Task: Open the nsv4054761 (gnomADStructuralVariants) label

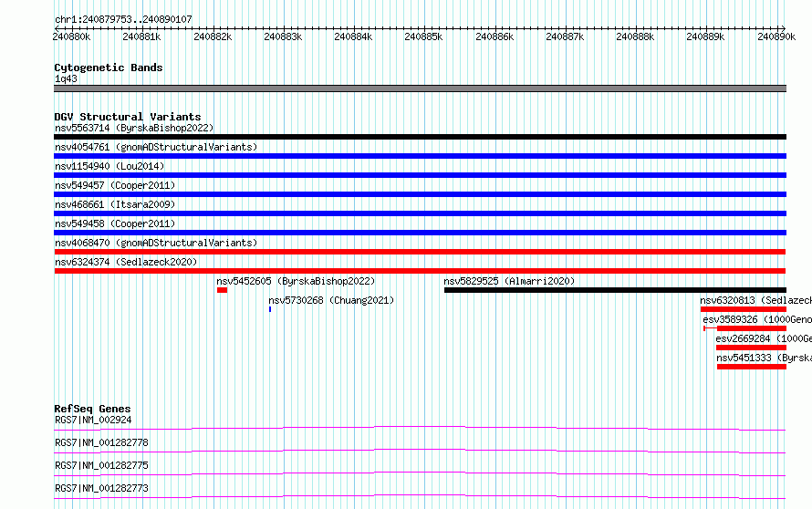Action: tap(156, 147)
